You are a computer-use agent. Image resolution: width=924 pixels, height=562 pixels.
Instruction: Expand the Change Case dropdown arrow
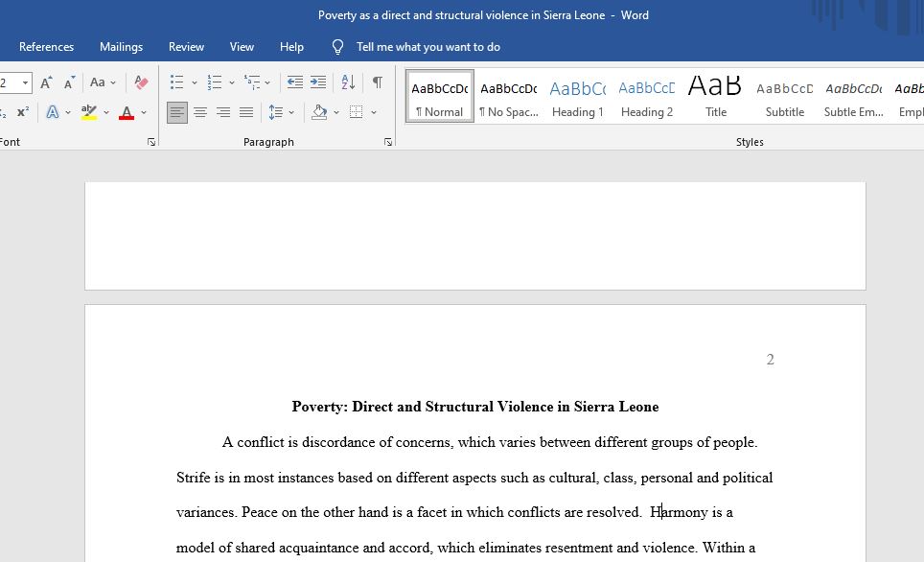coord(113,82)
